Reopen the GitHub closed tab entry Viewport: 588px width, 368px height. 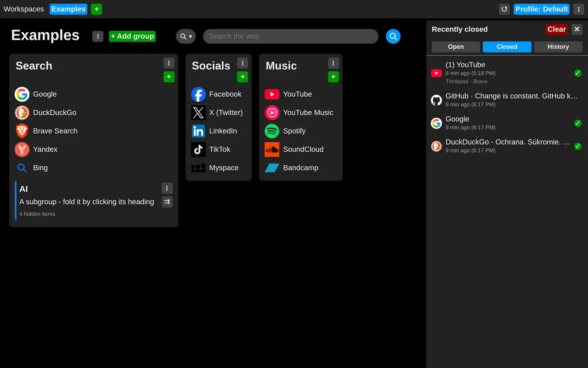point(507,100)
